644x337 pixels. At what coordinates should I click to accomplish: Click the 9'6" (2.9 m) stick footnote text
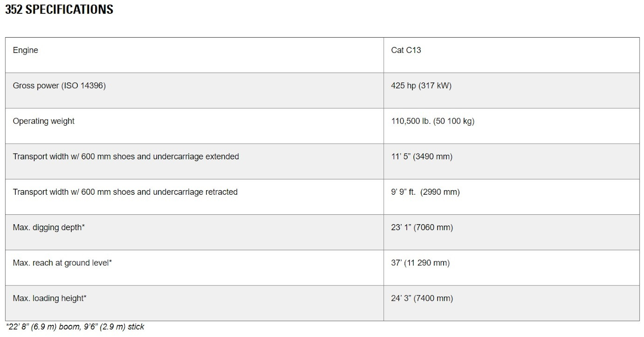[x=118, y=327]
